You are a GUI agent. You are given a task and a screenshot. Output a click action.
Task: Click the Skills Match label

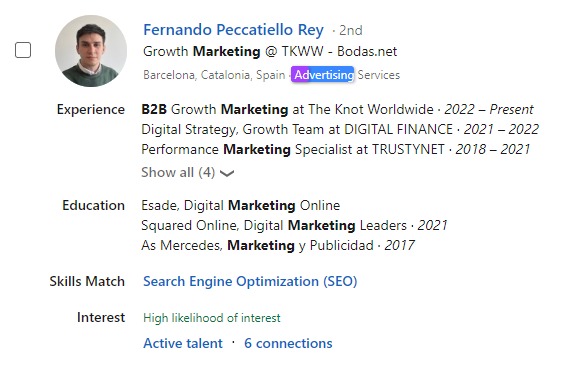87,281
